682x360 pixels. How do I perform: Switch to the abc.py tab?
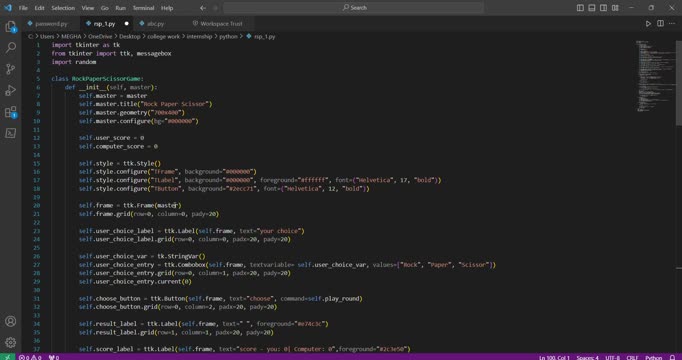point(155,23)
